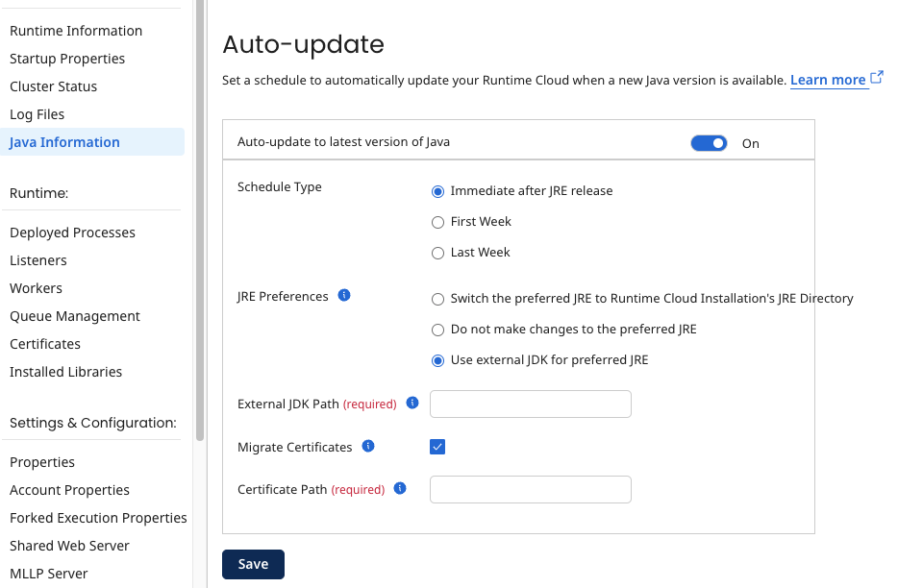This screenshot has height=588, width=898.
Task: Click the Migrate Certificates info icon
Action: (367, 446)
